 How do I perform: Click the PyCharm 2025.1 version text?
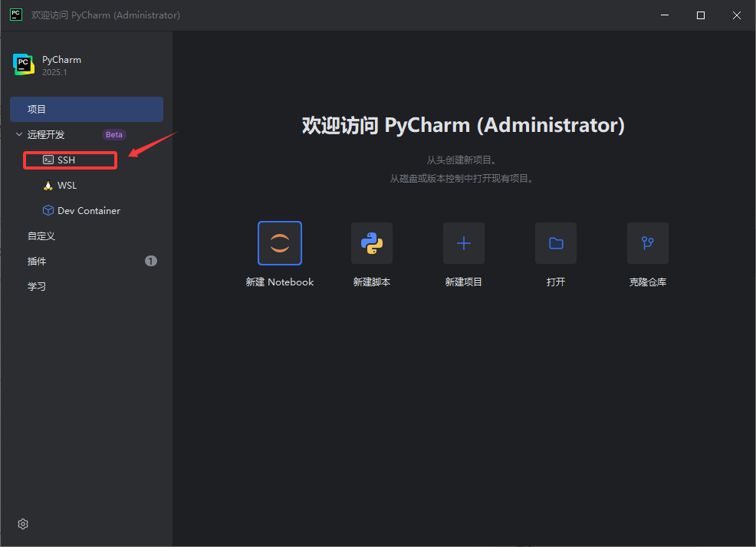coord(54,72)
